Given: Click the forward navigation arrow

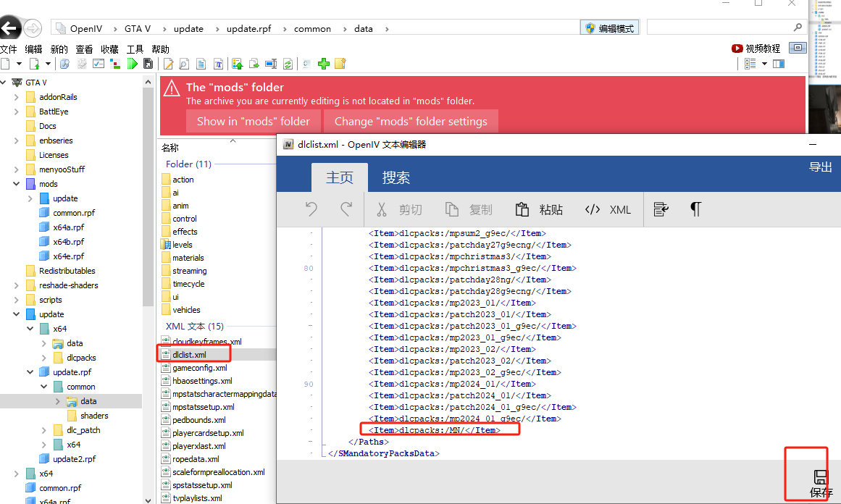Looking at the screenshot, I should tap(33, 28).
